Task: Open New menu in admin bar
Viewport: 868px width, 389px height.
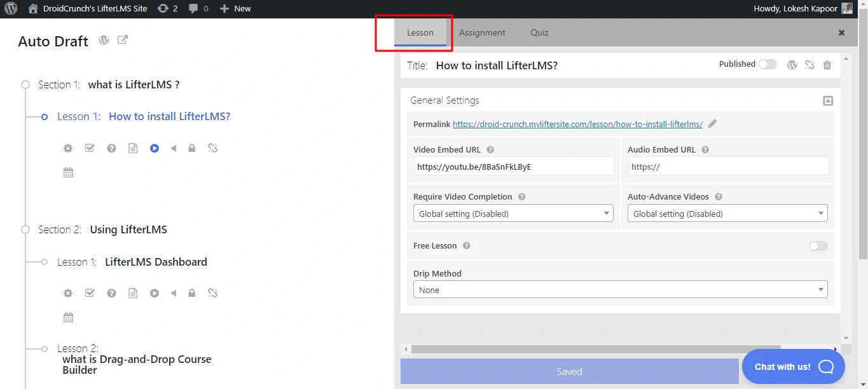Action: (x=235, y=9)
